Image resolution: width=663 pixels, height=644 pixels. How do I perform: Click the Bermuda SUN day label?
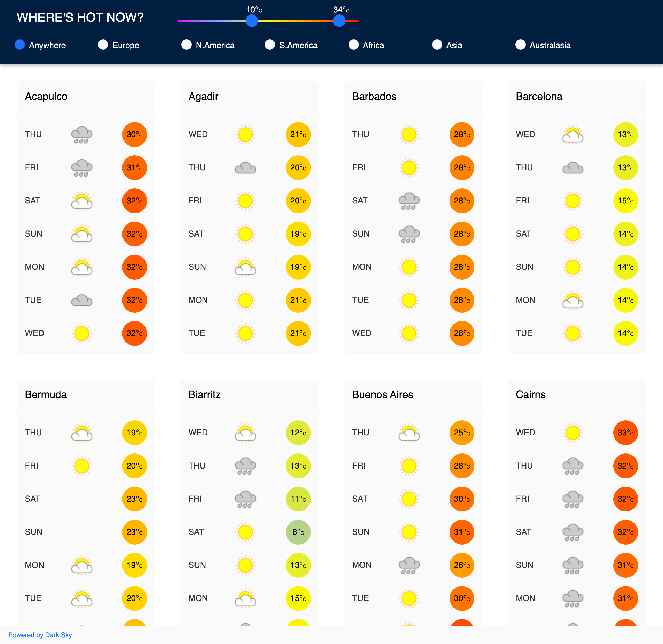[33, 532]
